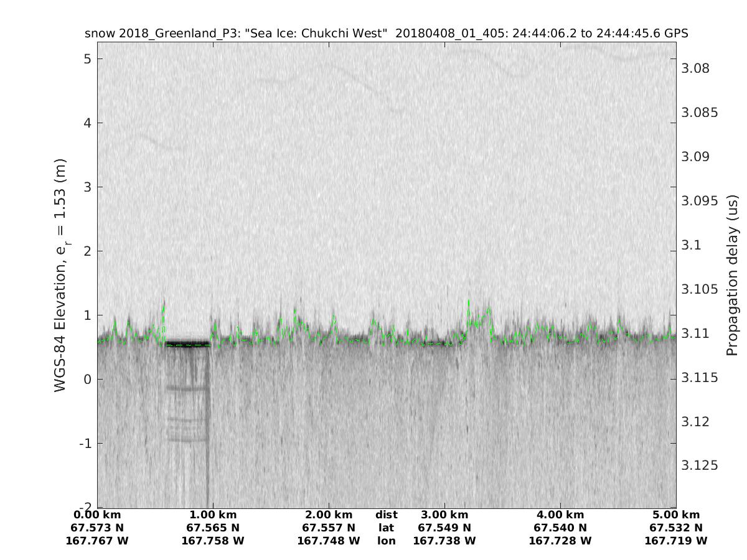Select the 0 elevation tick label
This screenshot has width=747, height=560.
point(86,380)
